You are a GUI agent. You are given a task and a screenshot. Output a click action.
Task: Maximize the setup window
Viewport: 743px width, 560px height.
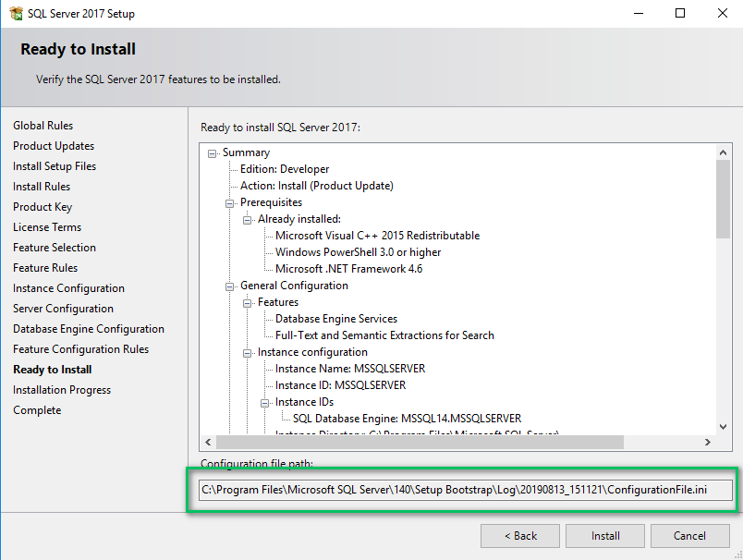[680, 13]
